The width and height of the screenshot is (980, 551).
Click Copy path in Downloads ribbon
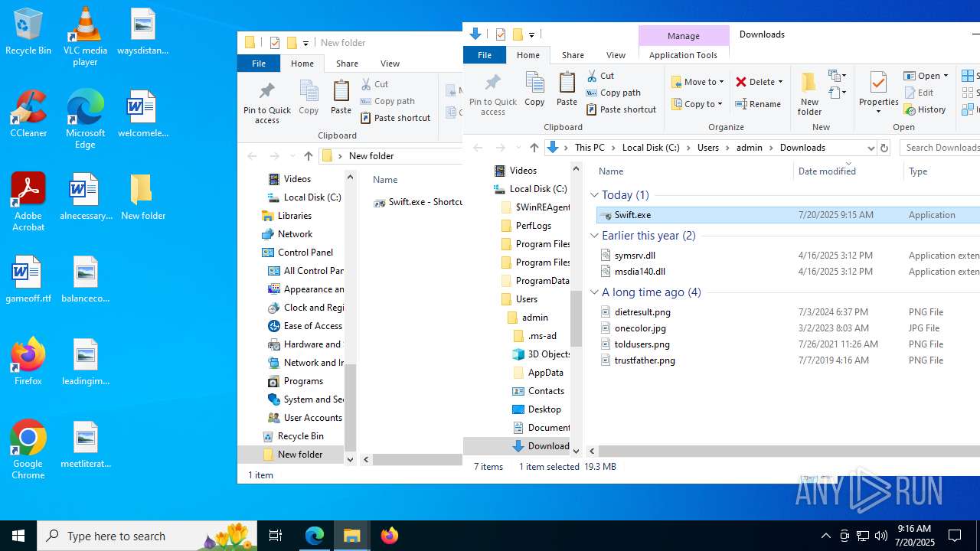[x=613, y=93]
